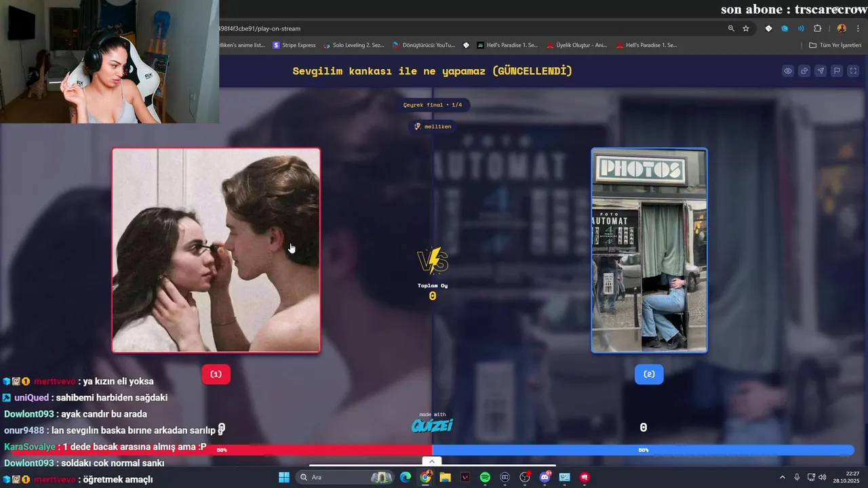Click the up chevron above the taskbar
The image size is (868, 488).
pyautogui.click(x=432, y=462)
